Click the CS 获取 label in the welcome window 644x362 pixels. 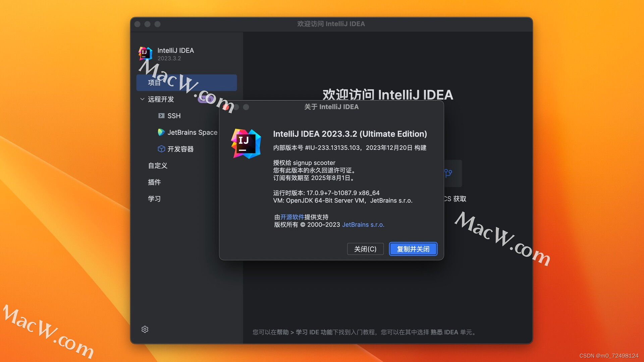(x=455, y=199)
